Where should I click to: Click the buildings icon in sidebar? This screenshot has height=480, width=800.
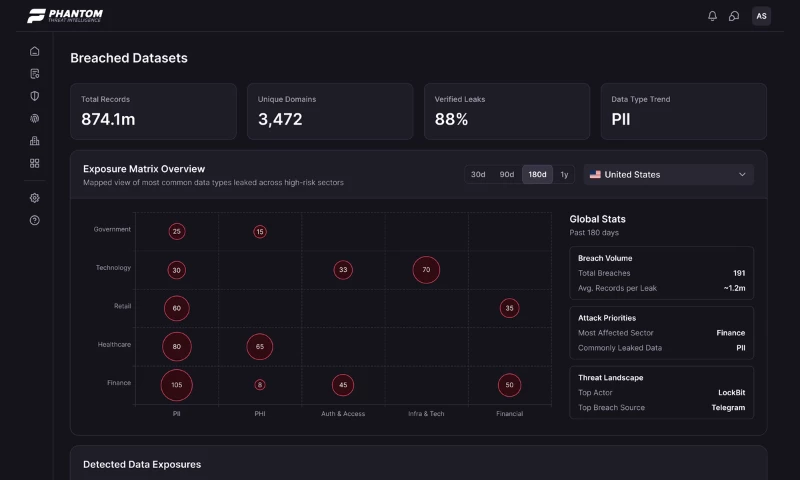tap(35, 140)
